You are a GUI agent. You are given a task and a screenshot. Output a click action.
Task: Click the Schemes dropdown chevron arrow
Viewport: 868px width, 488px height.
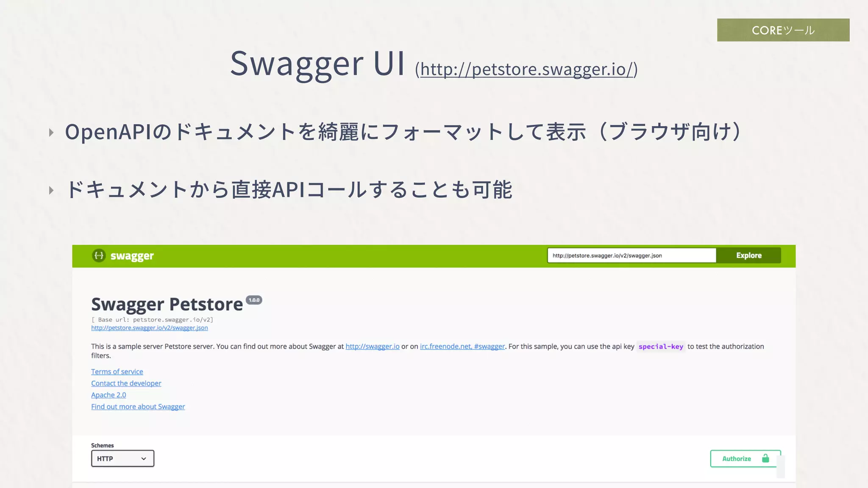pyautogui.click(x=144, y=459)
